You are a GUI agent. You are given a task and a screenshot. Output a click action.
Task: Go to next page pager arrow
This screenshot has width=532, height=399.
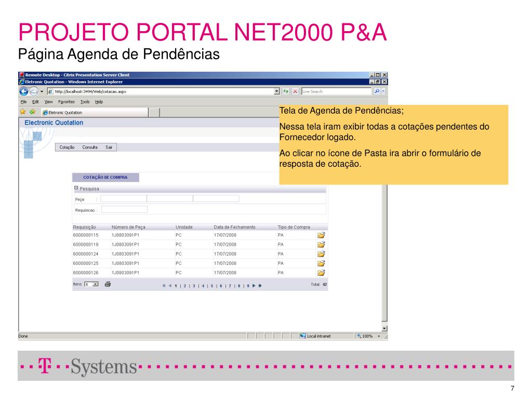tap(254, 286)
